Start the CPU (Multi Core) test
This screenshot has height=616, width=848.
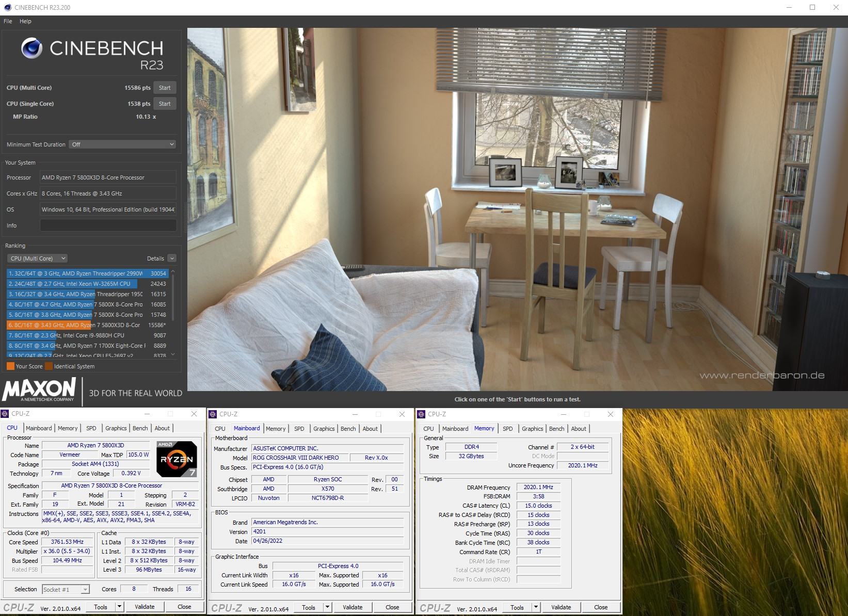point(165,88)
